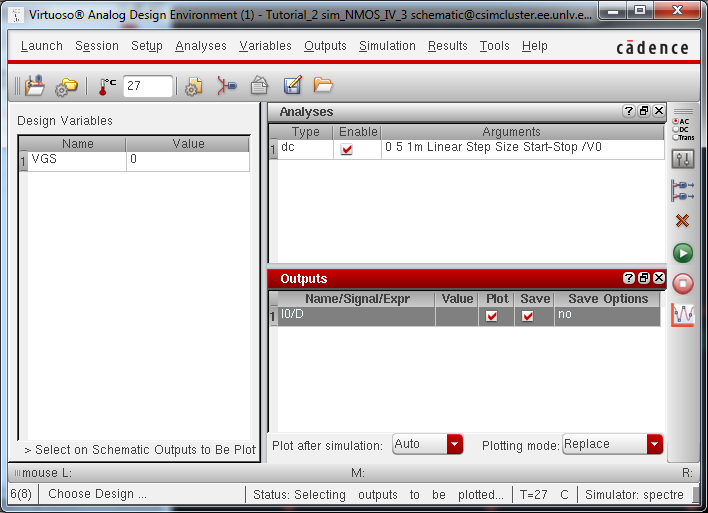Click the temperature input field showing 27
The image size is (708, 513).
(x=148, y=86)
